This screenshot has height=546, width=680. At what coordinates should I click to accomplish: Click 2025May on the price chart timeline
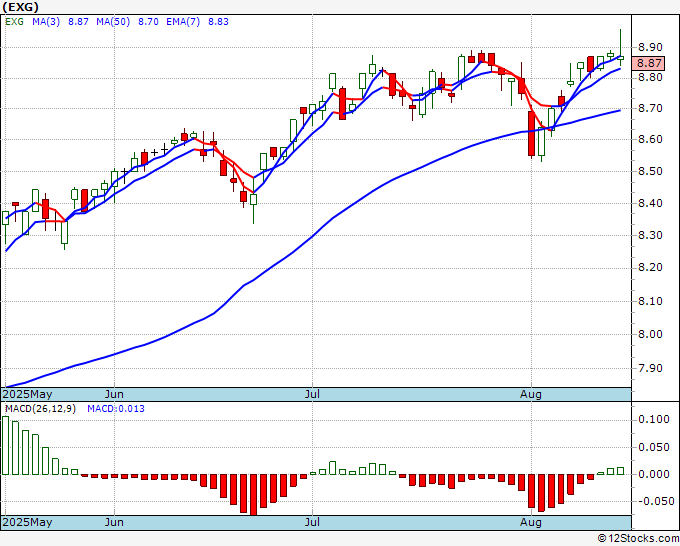pyautogui.click(x=27, y=394)
